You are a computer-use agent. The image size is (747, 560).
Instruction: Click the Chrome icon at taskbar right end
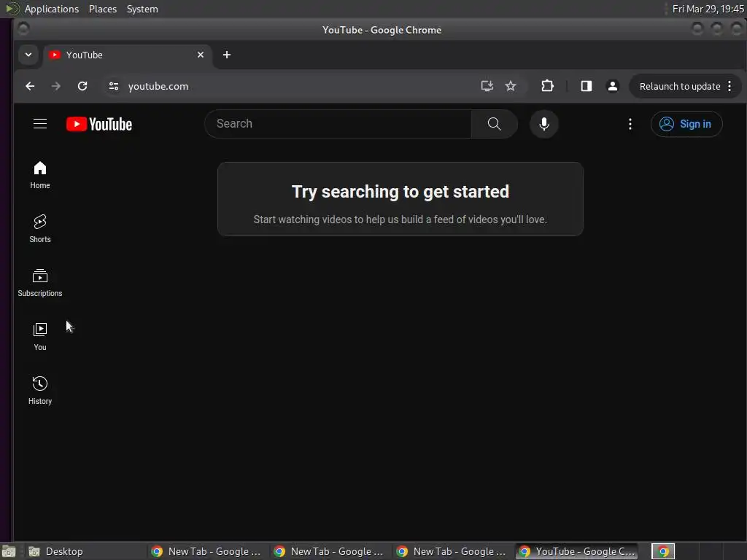click(663, 551)
